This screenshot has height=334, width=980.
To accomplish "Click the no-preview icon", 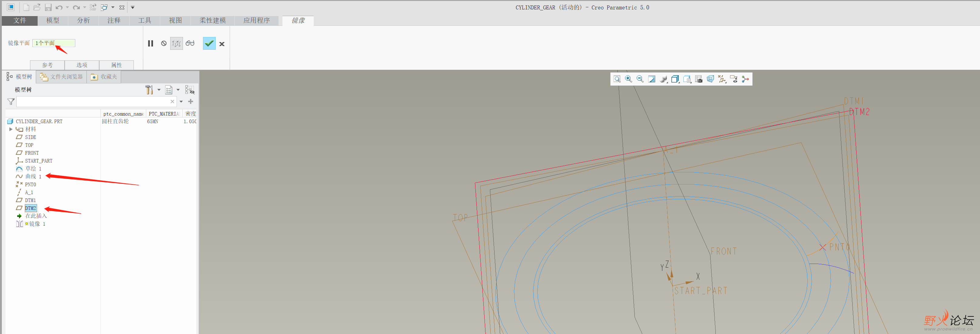I will [164, 43].
